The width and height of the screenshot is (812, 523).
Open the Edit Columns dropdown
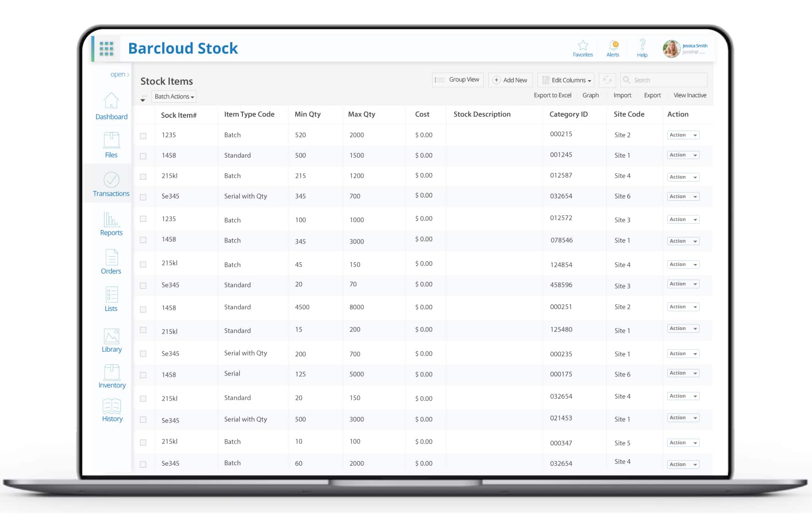click(x=566, y=80)
